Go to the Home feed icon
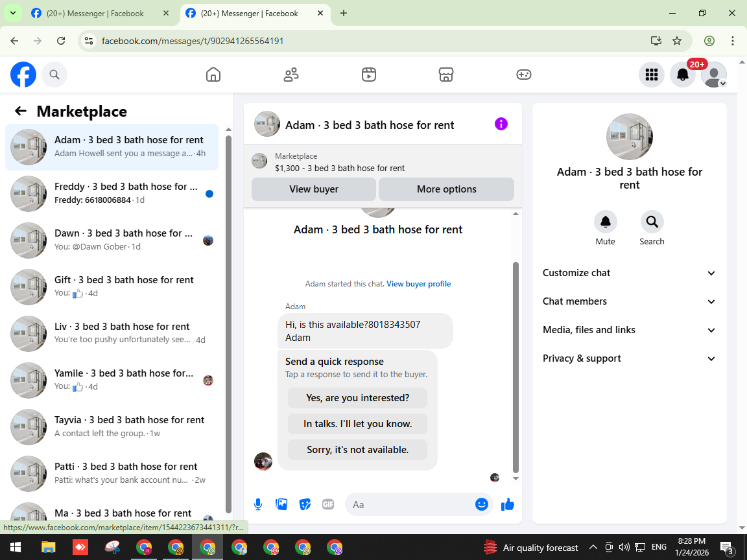 click(213, 75)
